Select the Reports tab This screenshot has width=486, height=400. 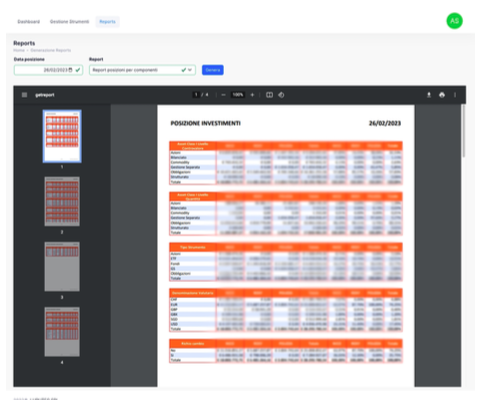point(107,22)
